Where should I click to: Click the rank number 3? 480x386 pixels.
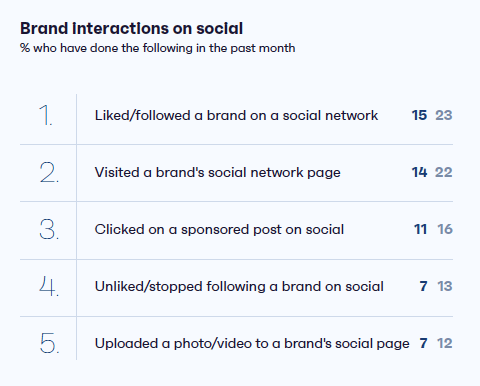[x=49, y=229]
